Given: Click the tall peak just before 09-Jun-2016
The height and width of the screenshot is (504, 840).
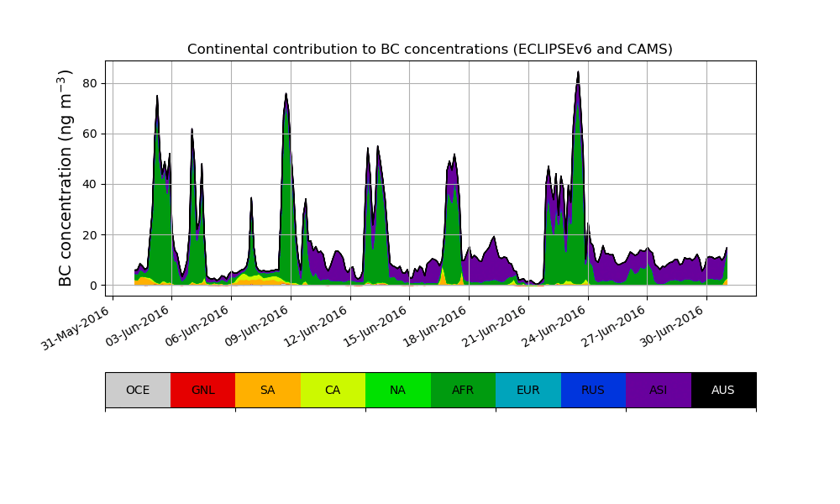Looking at the screenshot, I should 286,96.
